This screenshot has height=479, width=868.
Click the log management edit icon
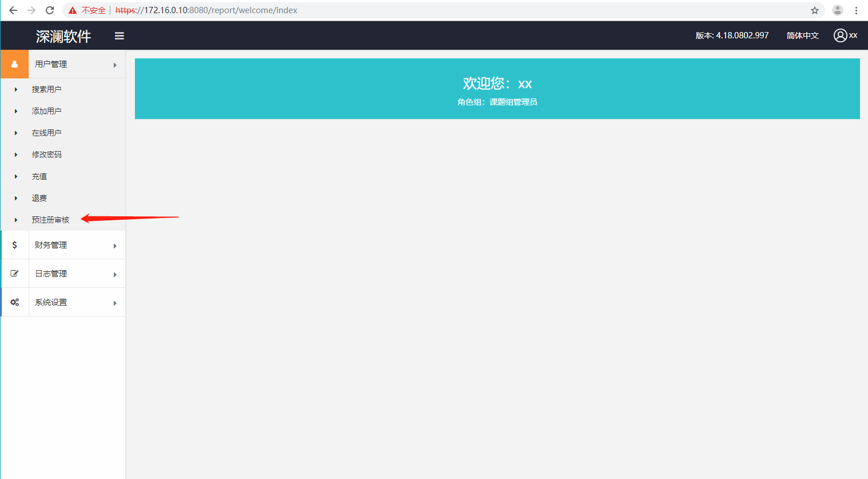pyautogui.click(x=14, y=274)
